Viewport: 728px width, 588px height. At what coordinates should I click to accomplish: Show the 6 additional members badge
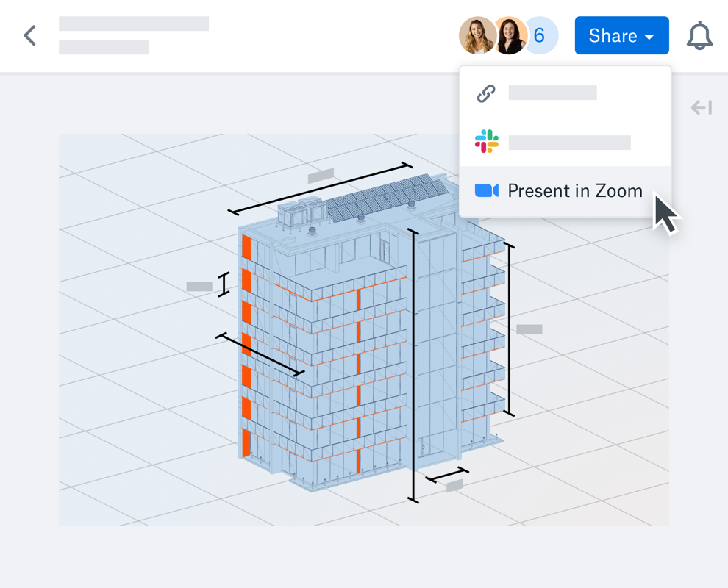click(541, 35)
